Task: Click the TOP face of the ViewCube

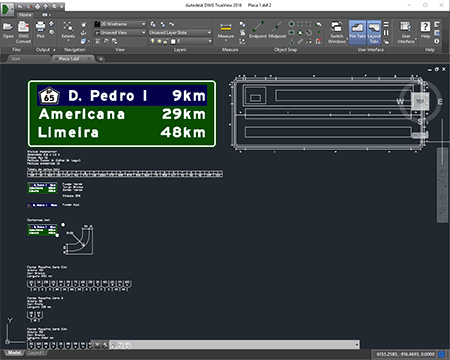Action: pos(420,101)
